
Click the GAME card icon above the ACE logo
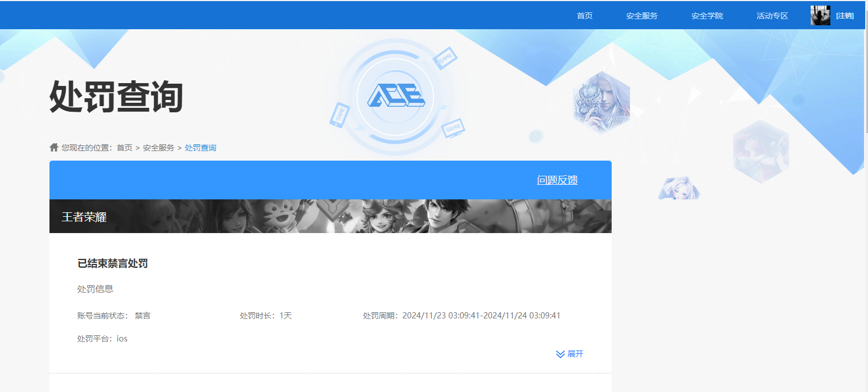tap(446, 58)
